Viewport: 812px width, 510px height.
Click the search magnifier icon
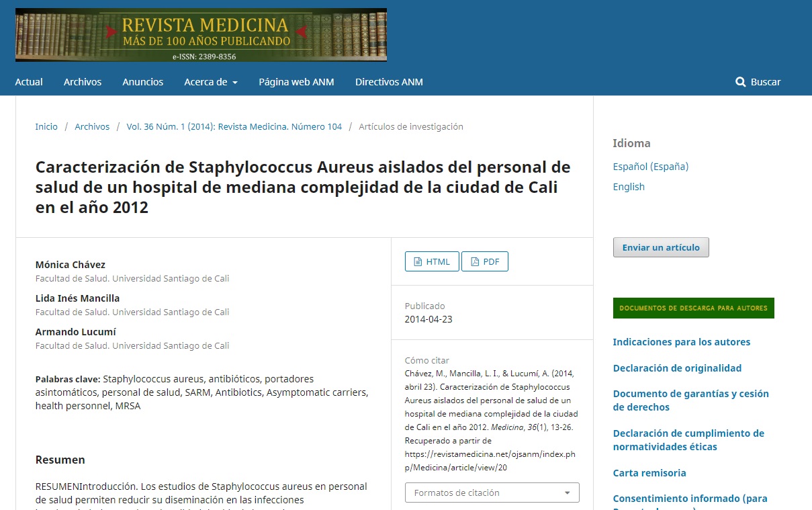click(x=740, y=82)
